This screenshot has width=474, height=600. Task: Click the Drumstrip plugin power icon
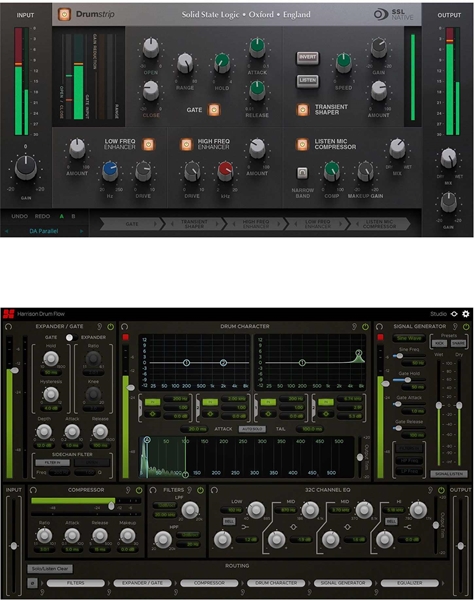pos(64,15)
